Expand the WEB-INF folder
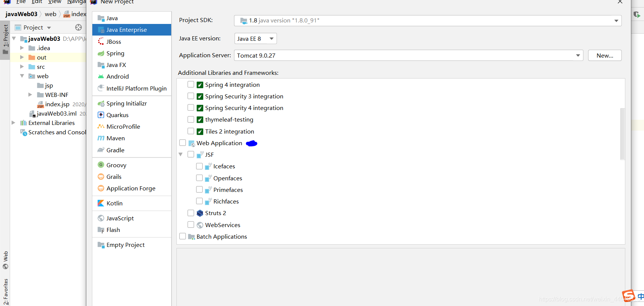 30,95
